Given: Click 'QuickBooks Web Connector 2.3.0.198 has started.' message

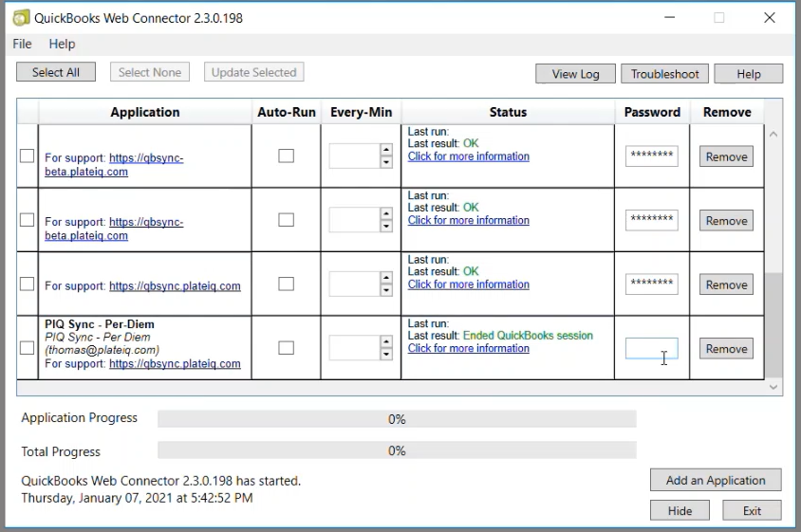Looking at the screenshot, I should pyautogui.click(x=161, y=481).
